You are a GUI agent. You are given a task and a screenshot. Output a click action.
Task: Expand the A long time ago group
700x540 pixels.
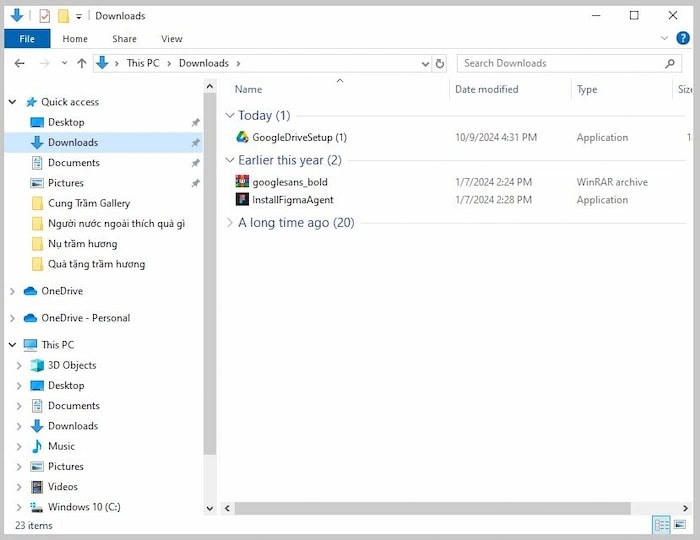click(230, 223)
